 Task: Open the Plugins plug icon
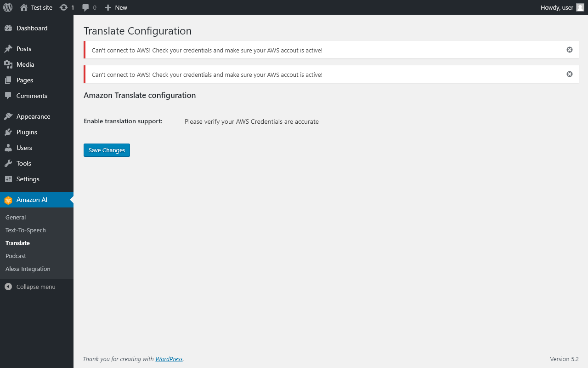point(8,132)
